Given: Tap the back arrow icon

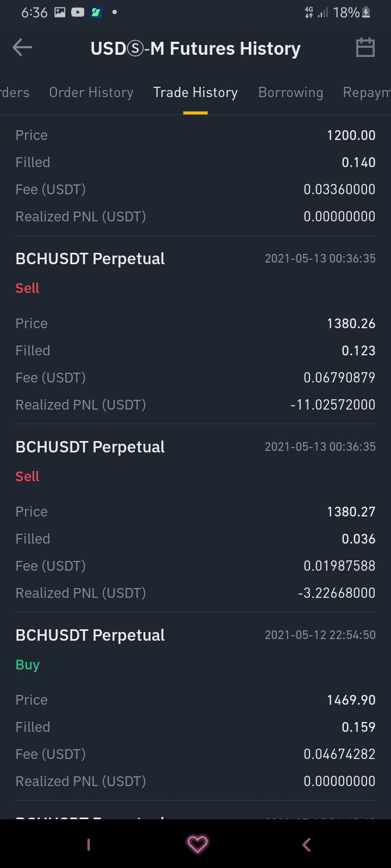Looking at the screenshot, I should [x=22, y=48].
